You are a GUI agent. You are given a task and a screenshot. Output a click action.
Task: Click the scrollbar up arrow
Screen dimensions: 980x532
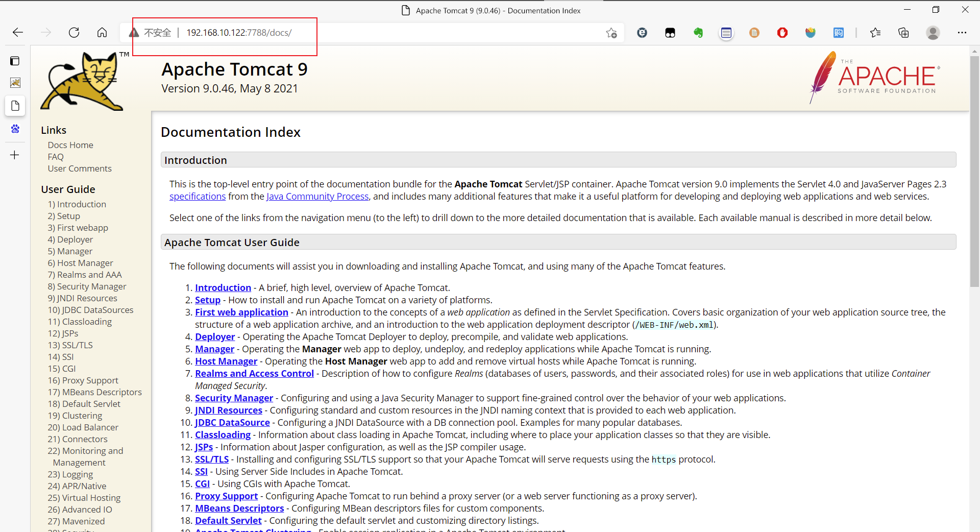pos(974,51)
